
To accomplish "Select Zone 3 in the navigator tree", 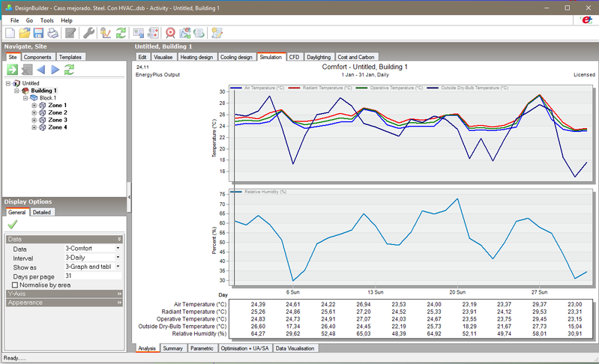I will coord(57,120).
